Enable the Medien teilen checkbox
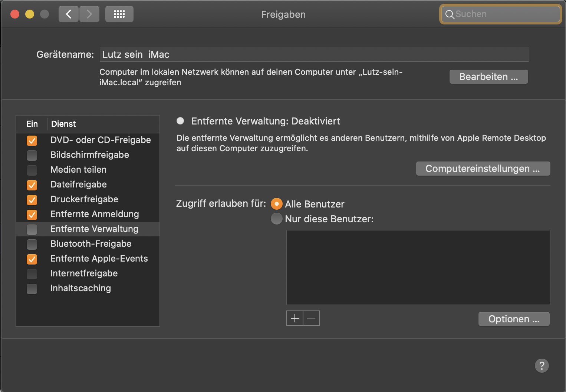The width and height of the screenshot is (566, 392). pyautogui.click(x=32, y=170)
